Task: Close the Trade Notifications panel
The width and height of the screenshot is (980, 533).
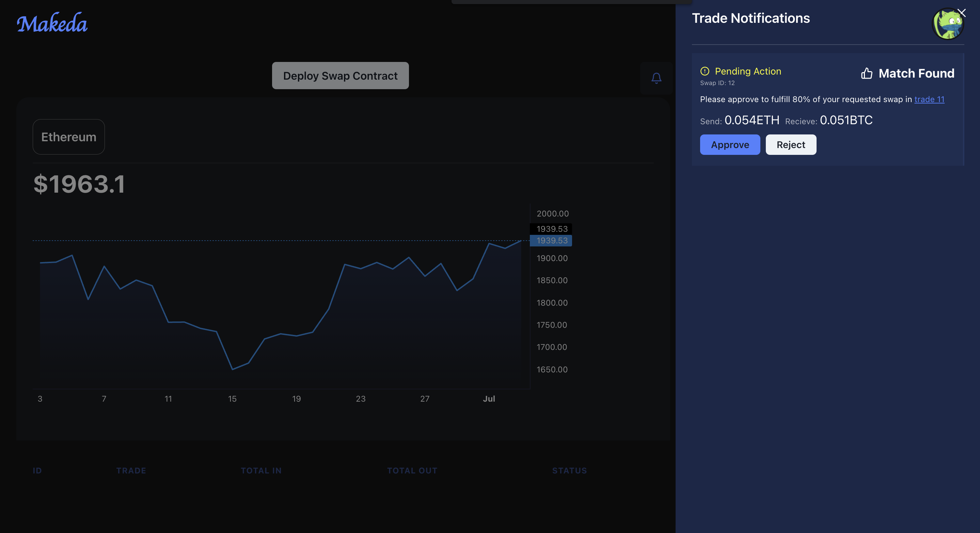Action: [x=961, y=13]
